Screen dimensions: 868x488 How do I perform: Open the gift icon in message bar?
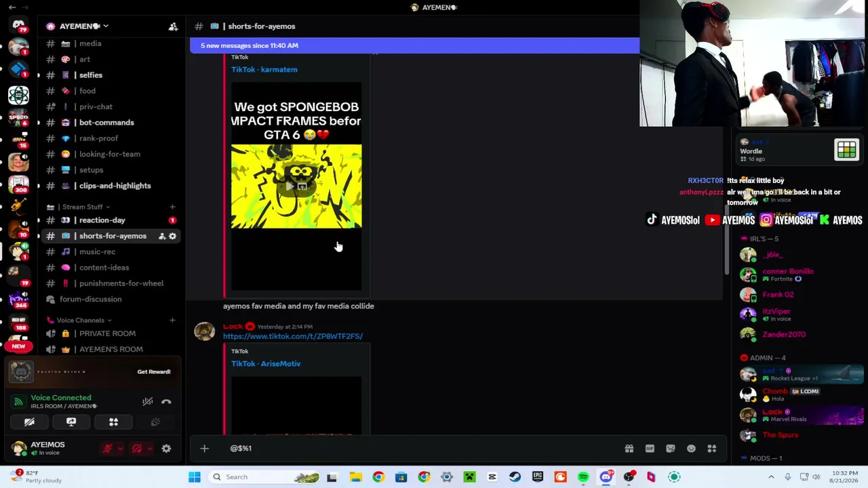pyautogui.click(x=629, y=448)
